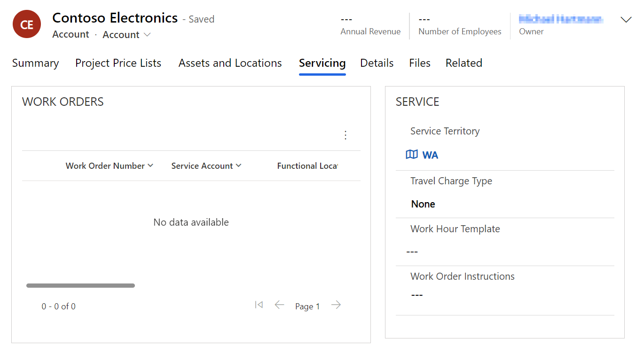Click the blurred Owner name link

point(560,19)
